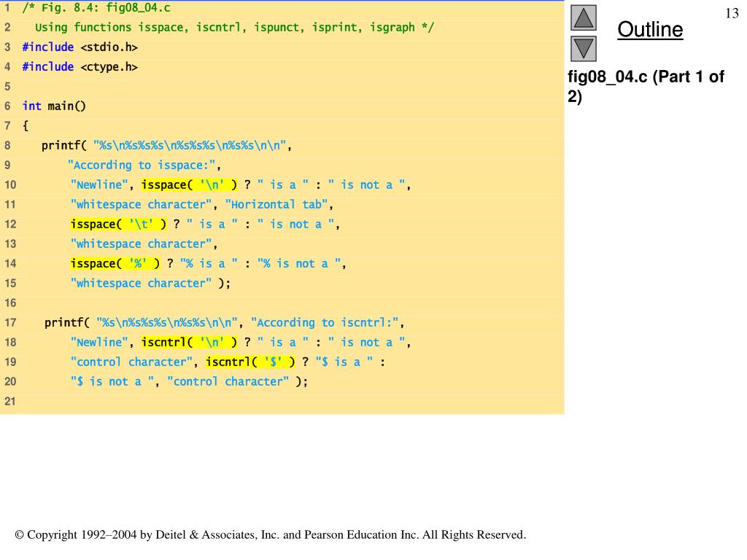
Task: Click the up arrow navigation button
Action: [x=584, y=18]
